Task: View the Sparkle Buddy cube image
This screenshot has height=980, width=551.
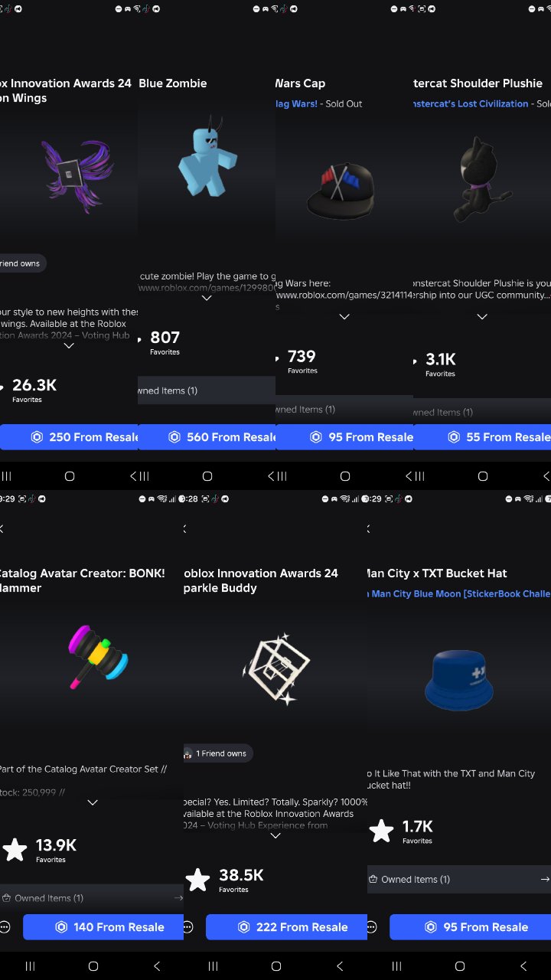Action: 277,668
